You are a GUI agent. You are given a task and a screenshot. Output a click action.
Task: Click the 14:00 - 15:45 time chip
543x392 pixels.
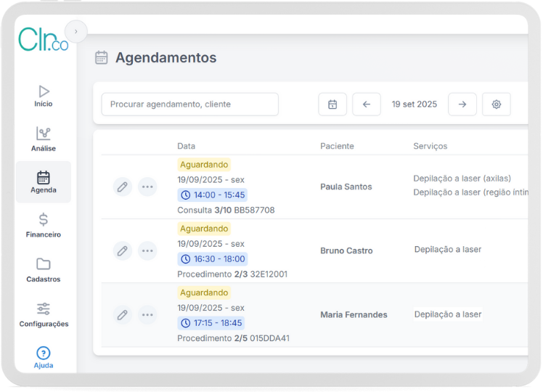point(212,195)
